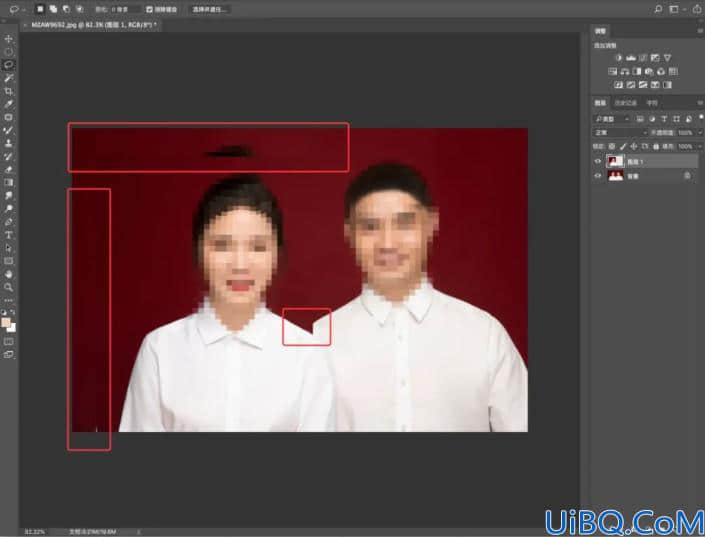Open the Fill 100% dropdown arrow

pyautogui.click(x=700, y=147)
